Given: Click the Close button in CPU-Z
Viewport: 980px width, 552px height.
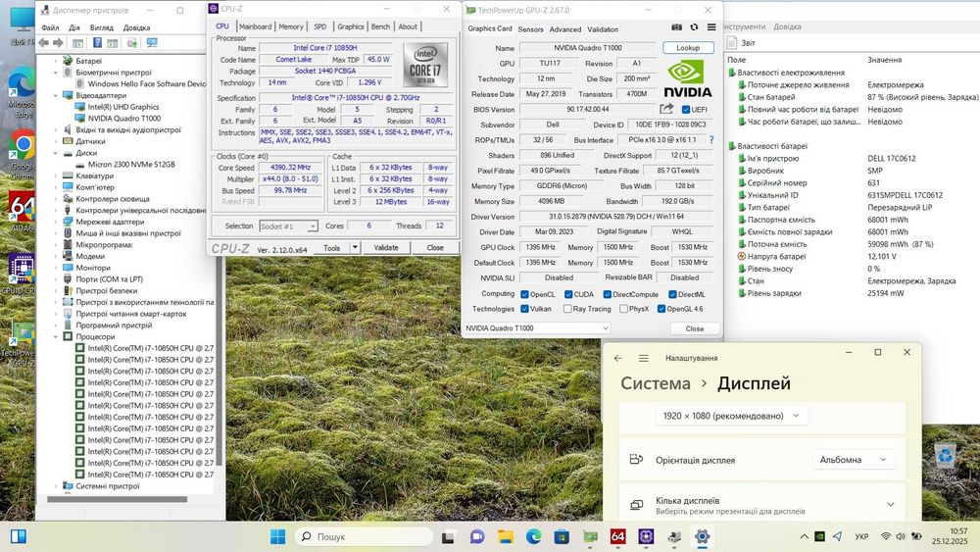Looking at the screenshot, I should [435, 247].
